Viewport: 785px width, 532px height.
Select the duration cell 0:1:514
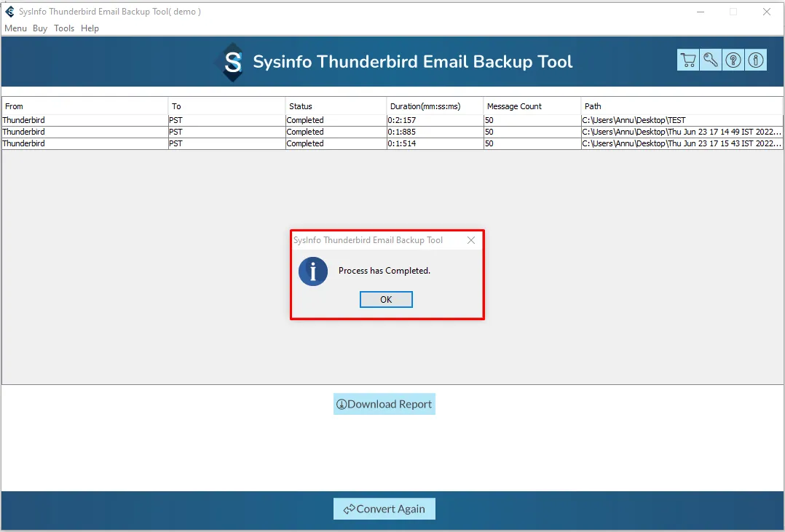(435, 143)
